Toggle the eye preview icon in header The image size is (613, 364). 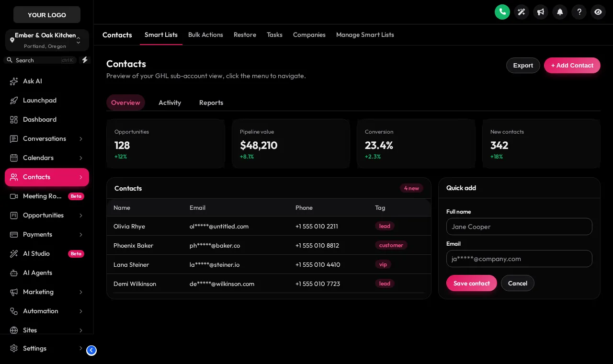coord(598,12)
